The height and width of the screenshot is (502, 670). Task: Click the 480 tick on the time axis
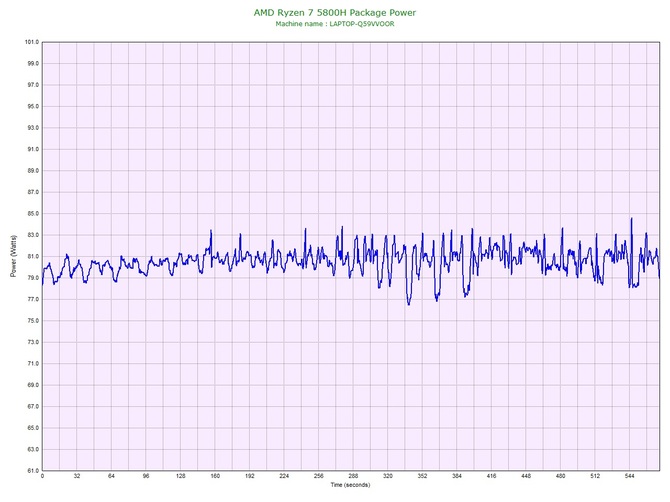pyautogui.click(x=561, y=476)
